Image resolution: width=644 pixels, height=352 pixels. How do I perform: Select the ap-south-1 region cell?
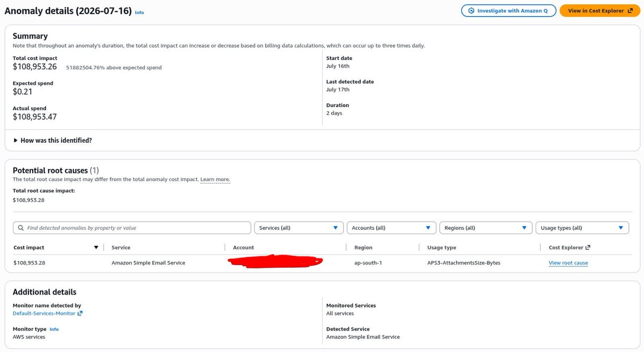click(369, 263)
